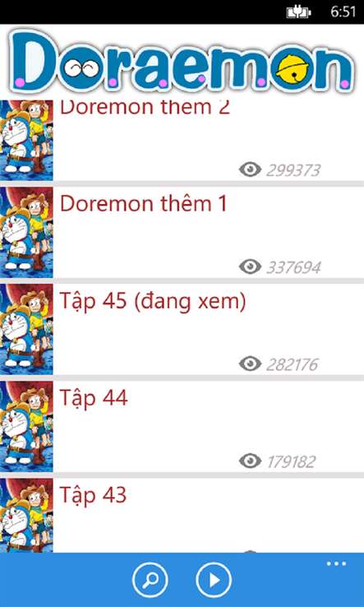Screen dimensions: 364x607
Task: Tap the thumbnail of Tập 45
Action: (x=26, y=330)
